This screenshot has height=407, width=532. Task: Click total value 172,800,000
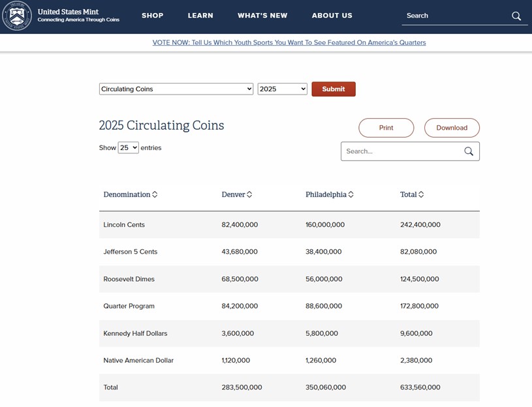[x=419, y=306]
